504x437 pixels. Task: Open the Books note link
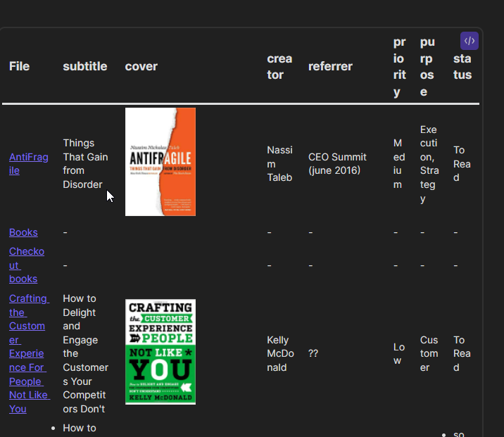[23, 232]
